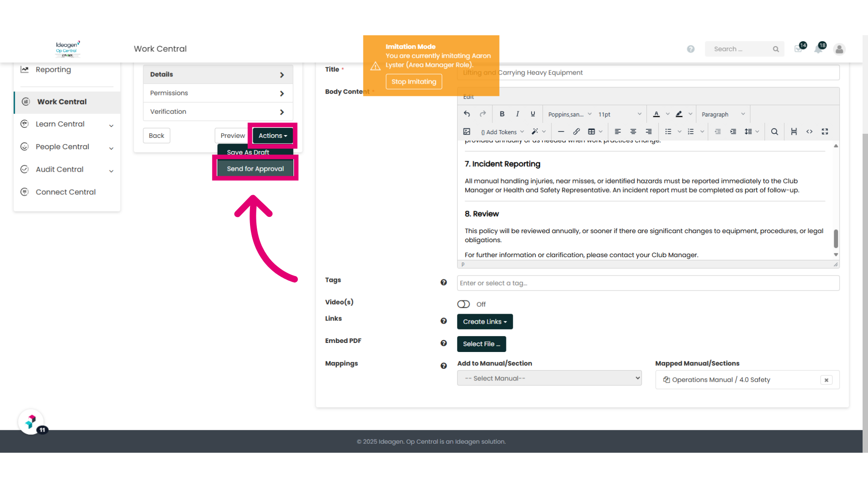
Task: Open source code view icon
Action: [809, 131]
